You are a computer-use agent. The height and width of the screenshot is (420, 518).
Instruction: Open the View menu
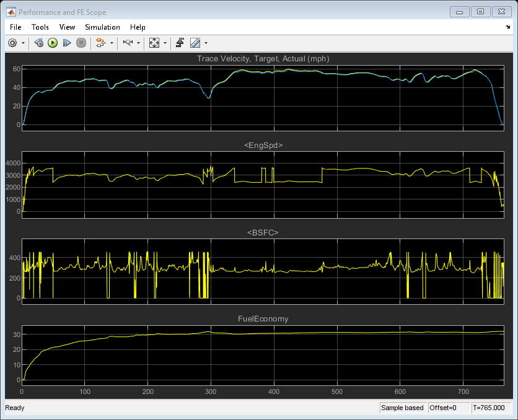(67, 27)
